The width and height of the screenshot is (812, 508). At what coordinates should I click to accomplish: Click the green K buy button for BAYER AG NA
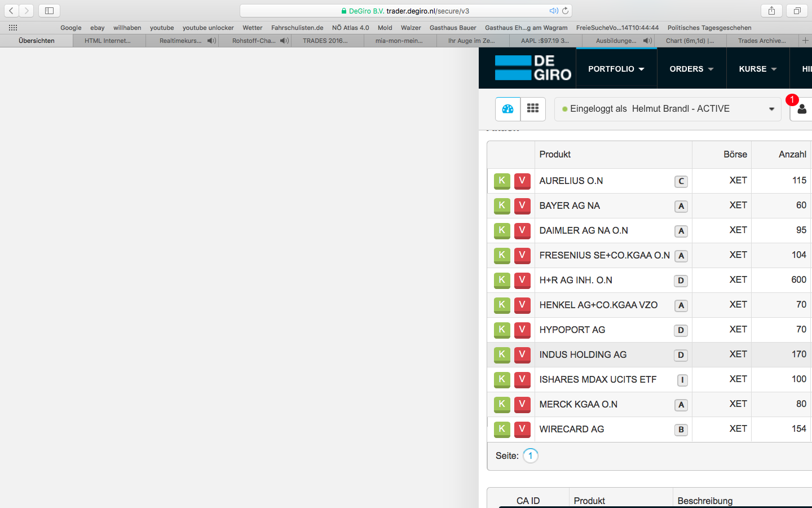[x=502, y=206]
